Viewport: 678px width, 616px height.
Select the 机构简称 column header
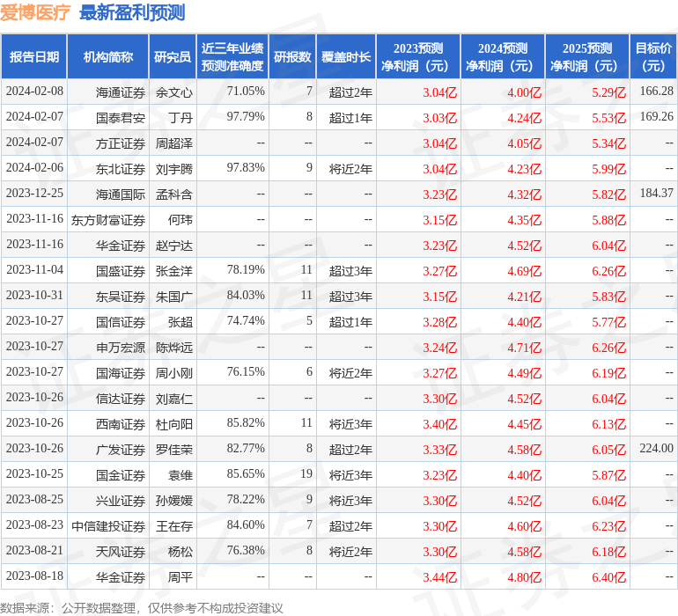point(108,56)
